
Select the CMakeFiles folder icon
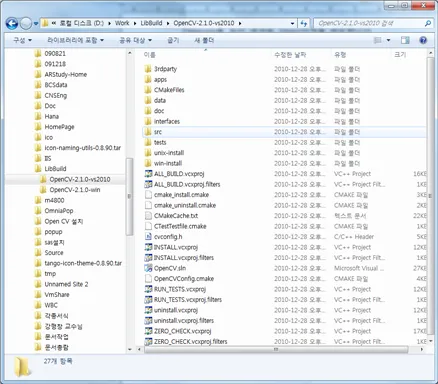[148, 90]
